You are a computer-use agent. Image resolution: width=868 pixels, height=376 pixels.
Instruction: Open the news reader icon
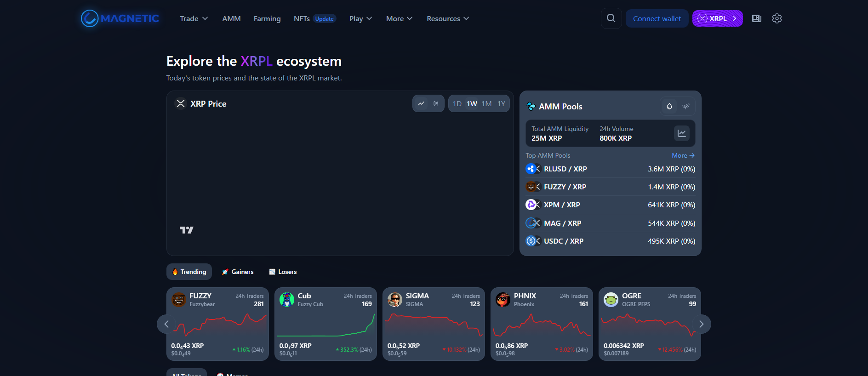coord(756,18)
